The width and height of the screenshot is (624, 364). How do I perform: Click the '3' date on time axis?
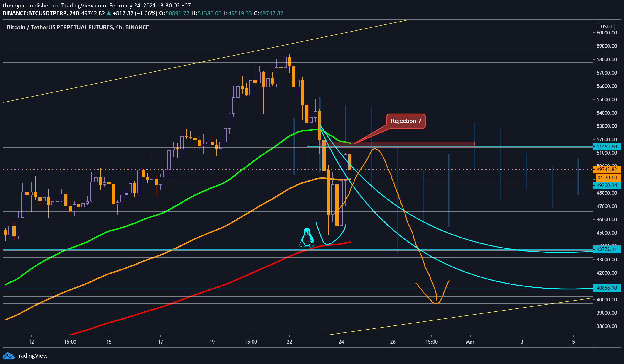click(x=522, y=342)
